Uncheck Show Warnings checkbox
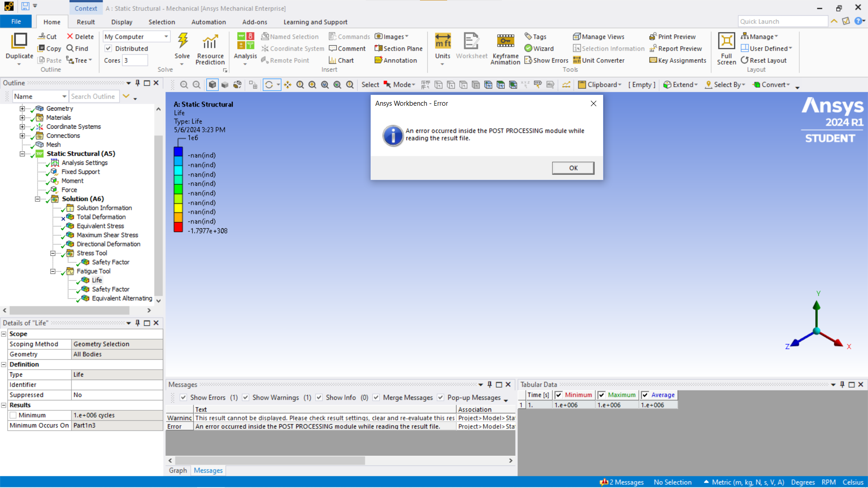868x488 pixels. click(x=245, y=398)
